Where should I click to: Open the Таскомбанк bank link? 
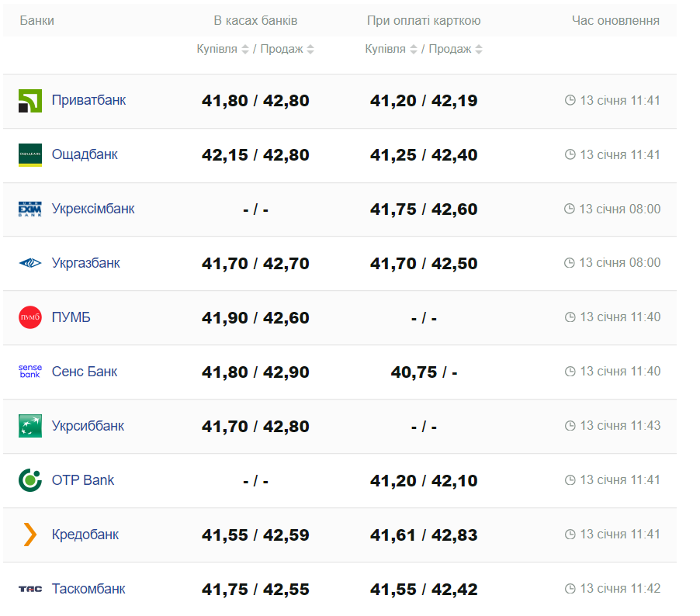pyautogui.click(x=88, y=589)
